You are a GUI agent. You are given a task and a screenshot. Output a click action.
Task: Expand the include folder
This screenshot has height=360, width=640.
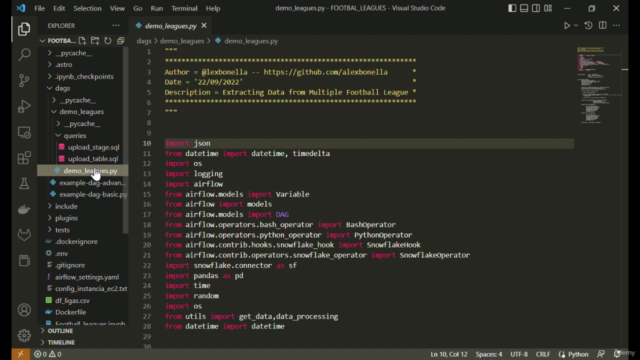tap(66, 206)
